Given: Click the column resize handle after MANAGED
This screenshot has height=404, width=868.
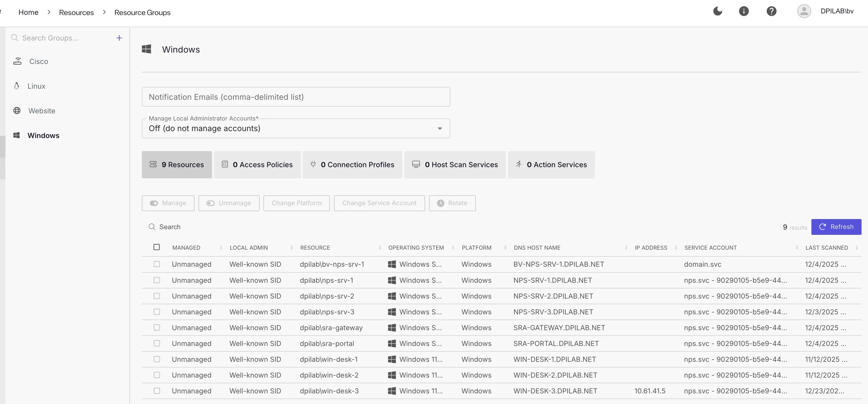Looking at the screenshot, I should coord(221,248).
